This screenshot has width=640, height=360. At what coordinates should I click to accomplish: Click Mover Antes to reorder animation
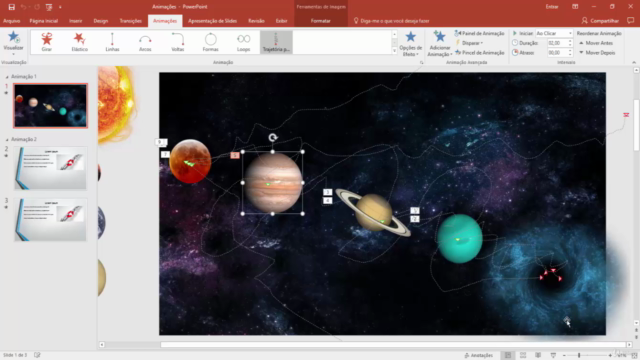[x=596, y=43]
